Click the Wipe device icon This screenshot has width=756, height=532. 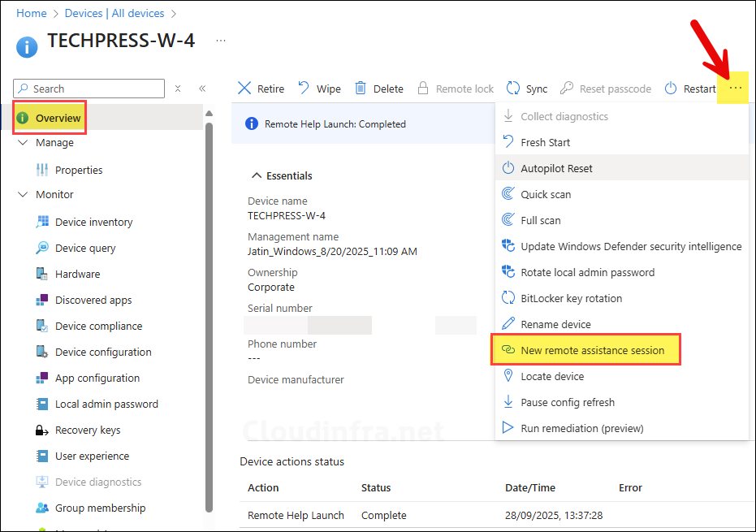304,89
